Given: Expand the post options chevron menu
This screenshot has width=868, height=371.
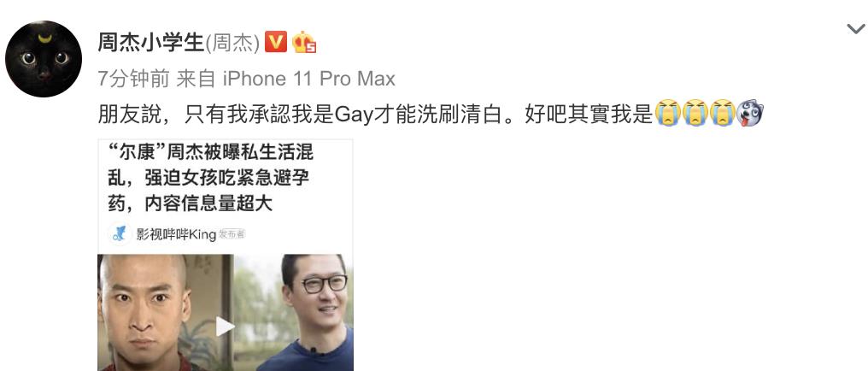Looking at the screenshot, I should 856,29.
